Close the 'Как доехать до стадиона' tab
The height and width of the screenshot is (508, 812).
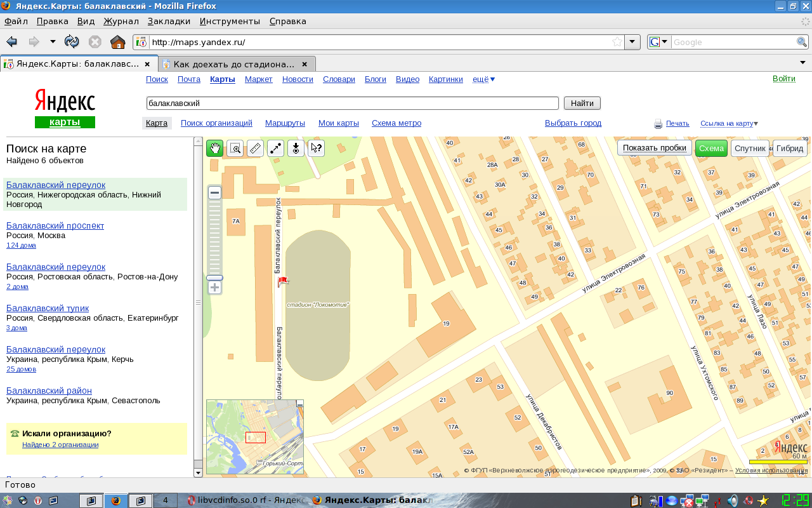coord(304,64)
